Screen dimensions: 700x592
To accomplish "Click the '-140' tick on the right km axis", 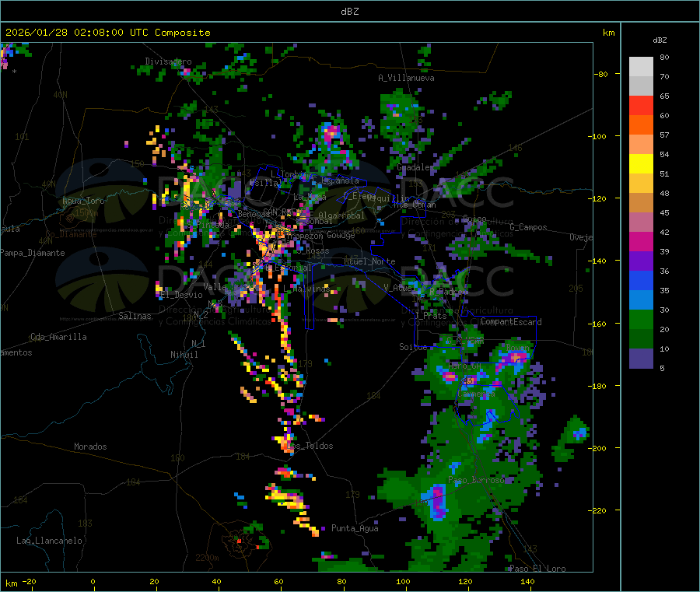I will click(599, 261).
